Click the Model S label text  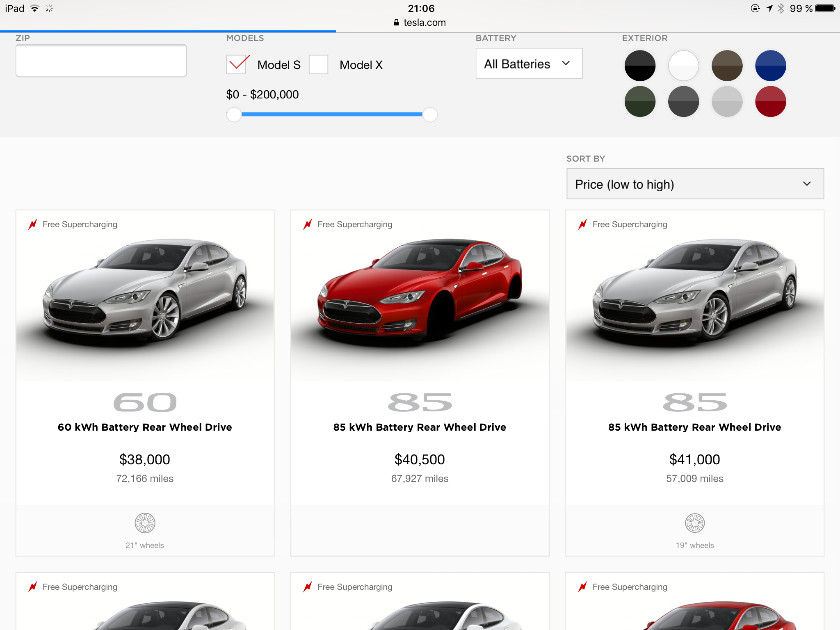pyautogui.click(x=279, y=65)
